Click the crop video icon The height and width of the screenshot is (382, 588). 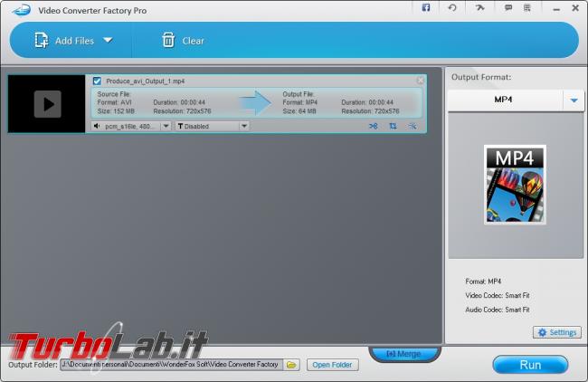pos(393,126)
